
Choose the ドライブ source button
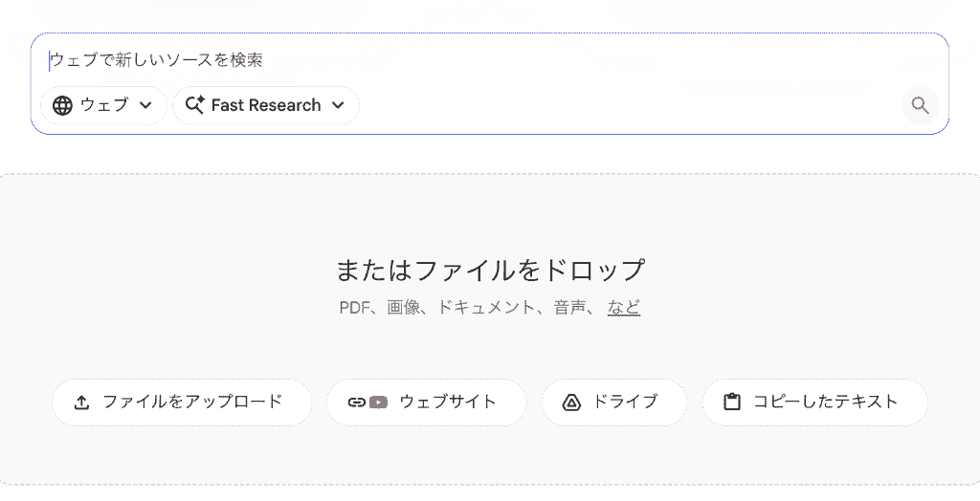(x=613, y=403)
